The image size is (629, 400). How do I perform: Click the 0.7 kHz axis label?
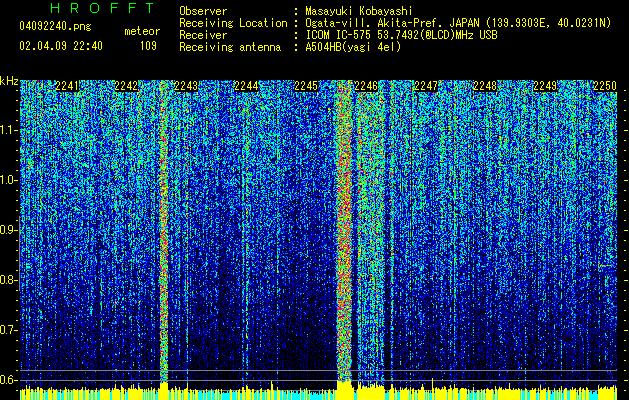9,330
